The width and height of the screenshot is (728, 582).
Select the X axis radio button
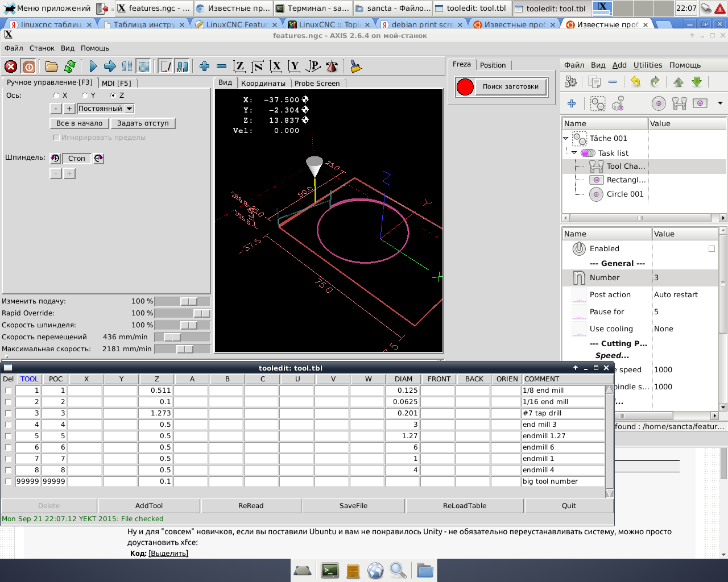click(56, 95)
